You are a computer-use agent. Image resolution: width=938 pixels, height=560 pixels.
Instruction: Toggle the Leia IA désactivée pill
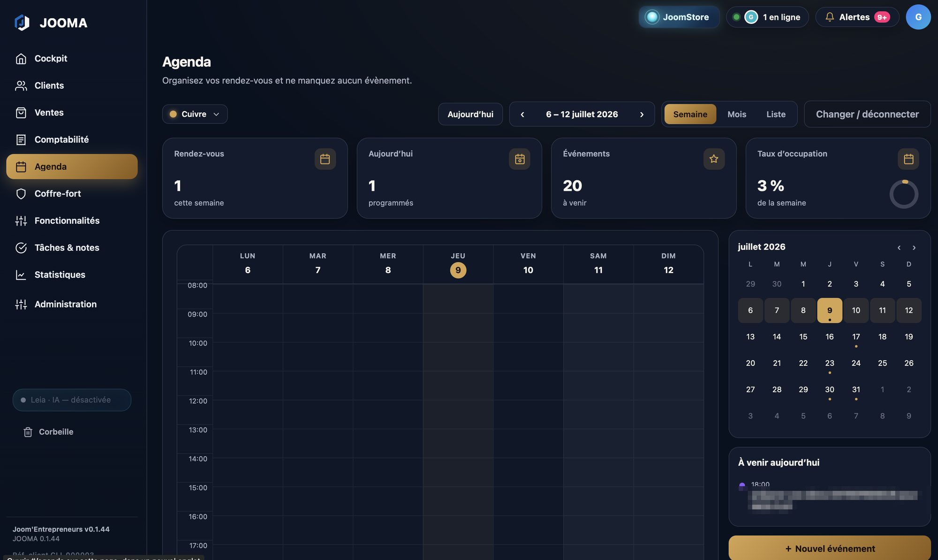click(x=72, y=400)
